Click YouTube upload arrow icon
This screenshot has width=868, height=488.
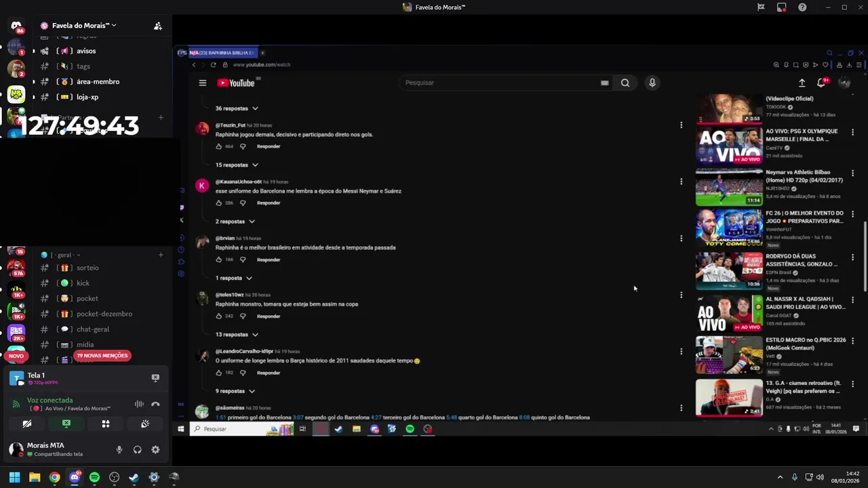click(x=802, y=83)
